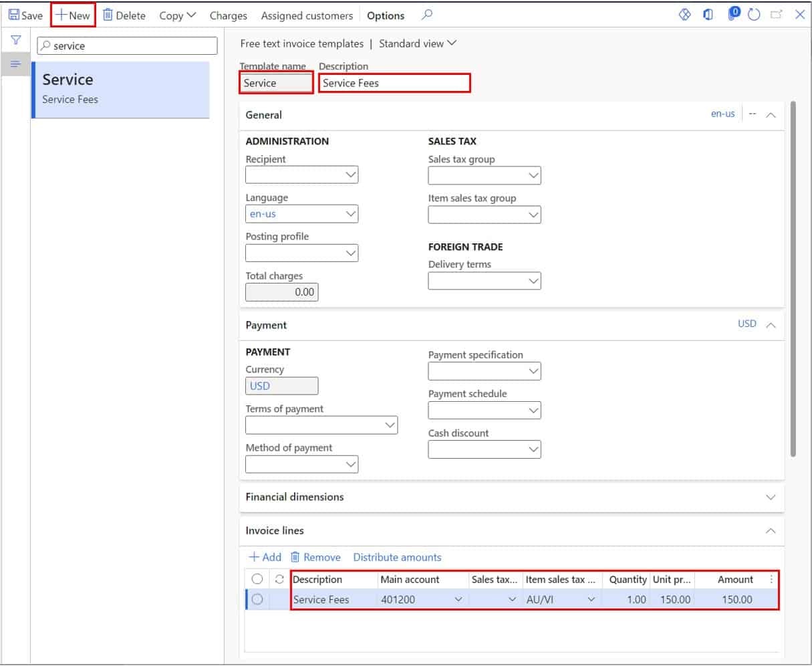The height and width of the screenshot is (666, 812).
Task: Click the filter funnel in the left pane
Action: point(15,40)
